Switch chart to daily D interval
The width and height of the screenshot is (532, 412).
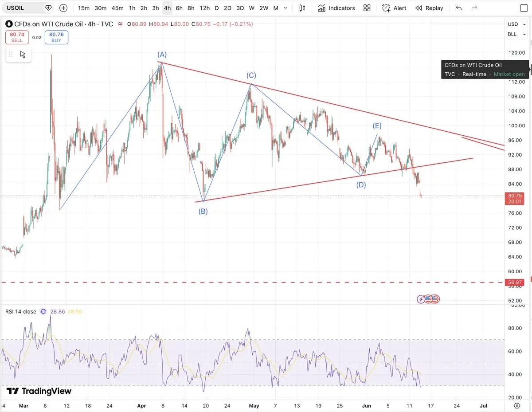[x=217, y=8]
